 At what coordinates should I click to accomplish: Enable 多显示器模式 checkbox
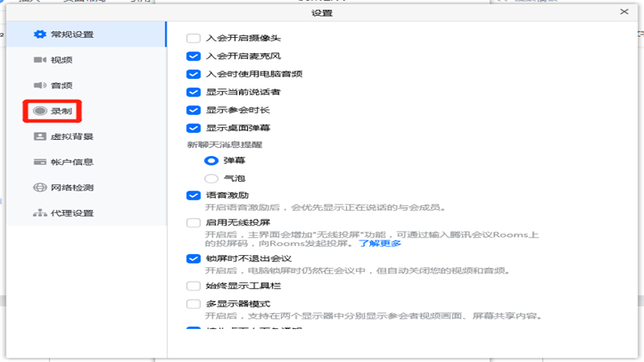click(193, 304)
